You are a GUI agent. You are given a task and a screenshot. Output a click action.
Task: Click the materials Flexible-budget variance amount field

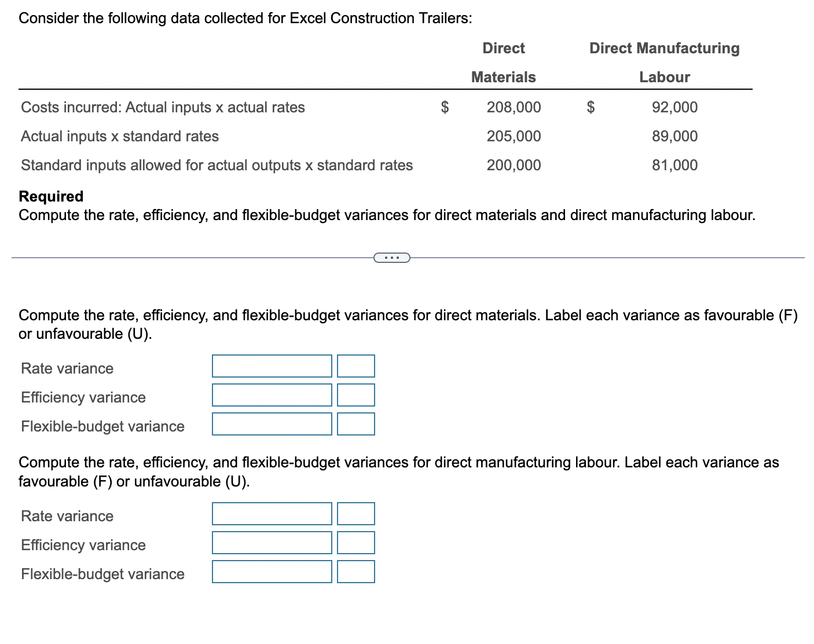point(272,424)
